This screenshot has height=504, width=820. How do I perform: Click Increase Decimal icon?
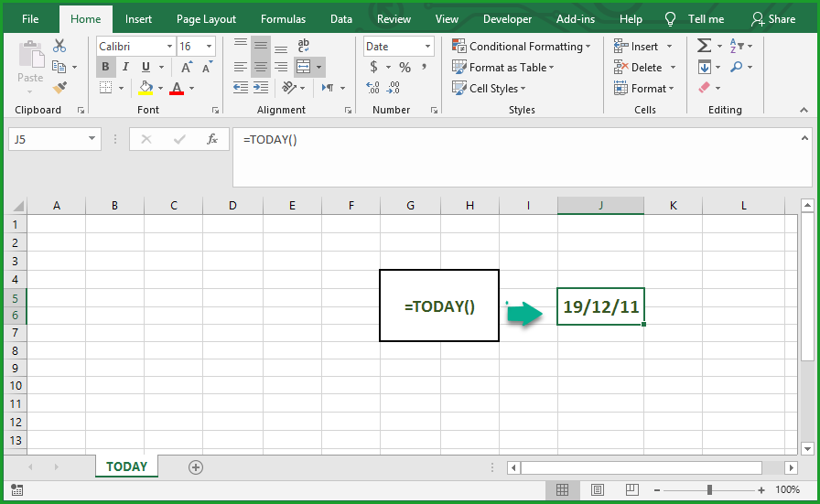pos(372,88)
